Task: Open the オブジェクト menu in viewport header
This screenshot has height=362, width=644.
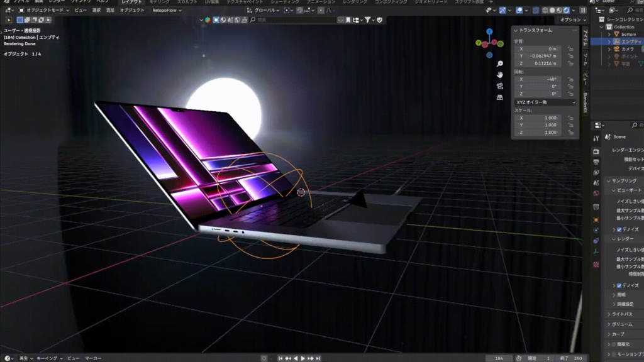Action: point(133,9)
